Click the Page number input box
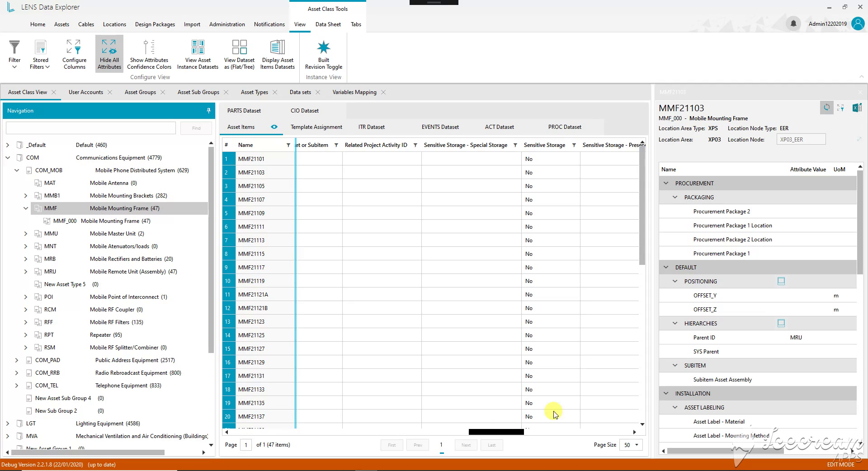Image resolution: width=868 pixels, height=471 pixels. point(246,445)
